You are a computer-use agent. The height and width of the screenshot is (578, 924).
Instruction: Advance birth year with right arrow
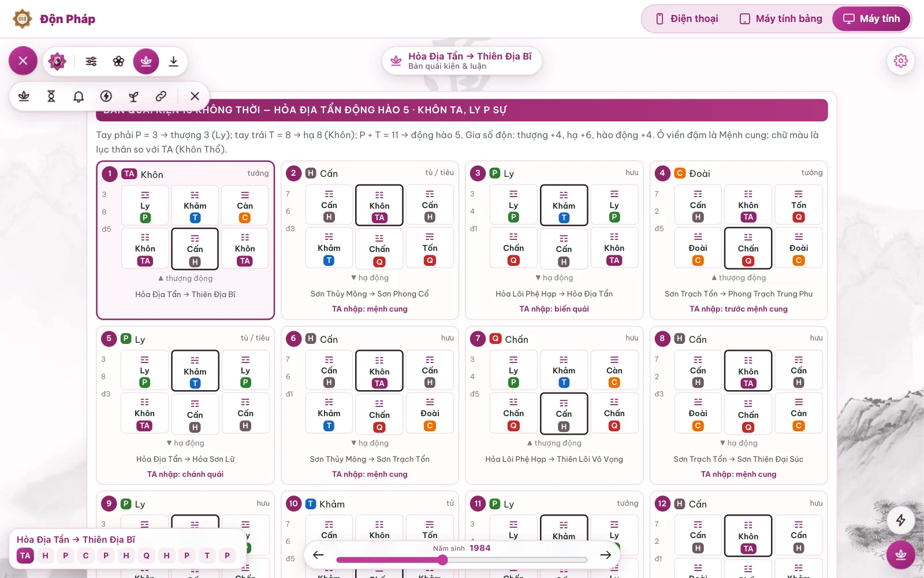click(605, 555)
